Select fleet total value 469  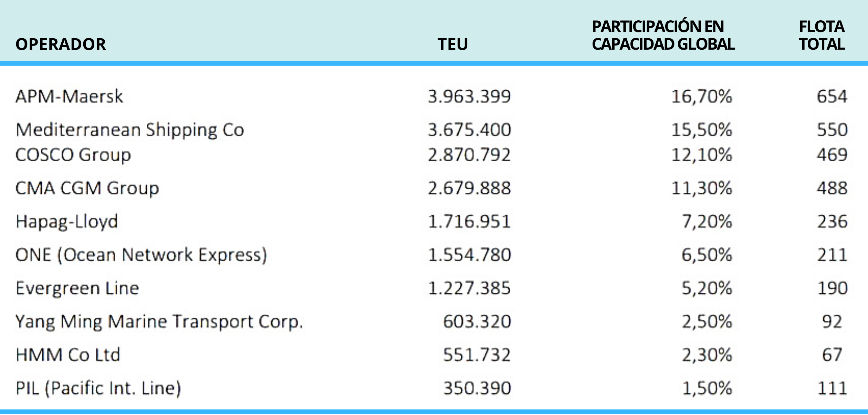pyautogui.click(x=832, y=155)
